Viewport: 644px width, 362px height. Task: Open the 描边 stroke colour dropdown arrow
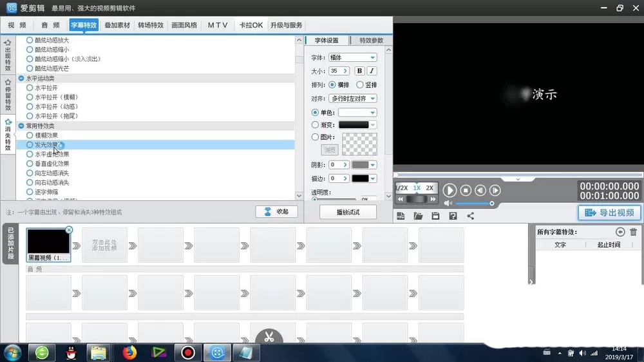[x=372, y=178]
